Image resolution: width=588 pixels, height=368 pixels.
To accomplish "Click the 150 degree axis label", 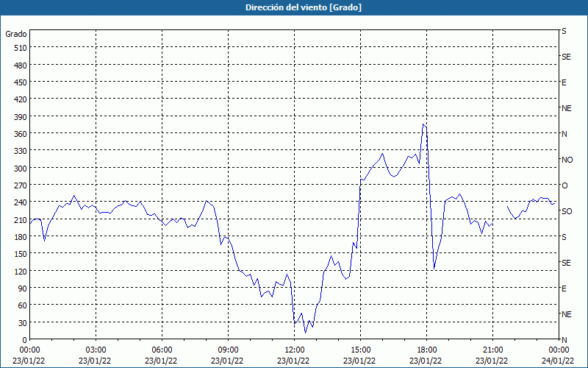I will (x=21, y=254).
